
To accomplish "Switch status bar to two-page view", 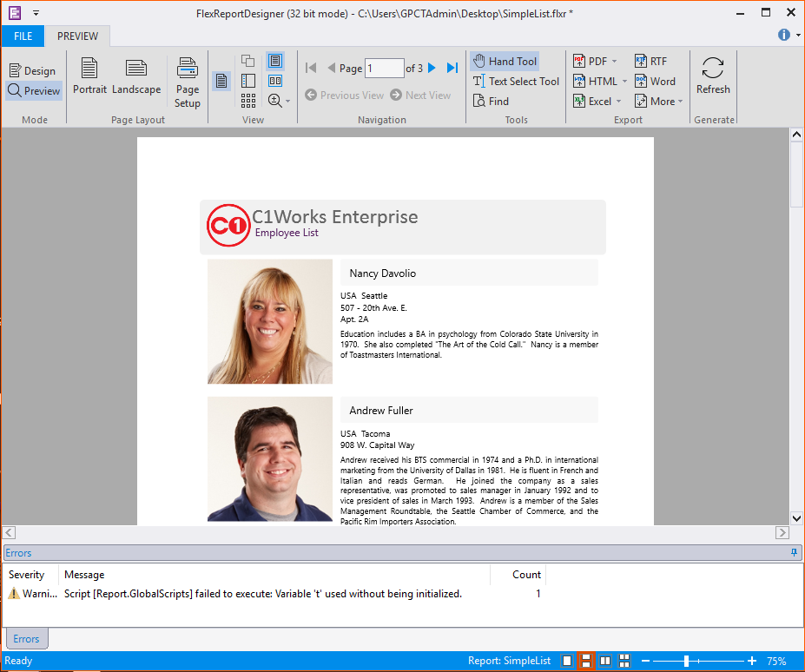I will [605, 661].
